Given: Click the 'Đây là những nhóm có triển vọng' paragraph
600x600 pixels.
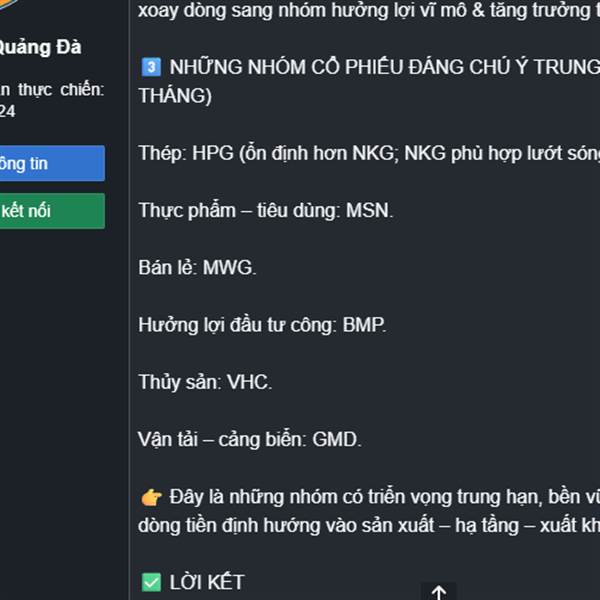Looking at the screenshot, I should tap(369, 511).
